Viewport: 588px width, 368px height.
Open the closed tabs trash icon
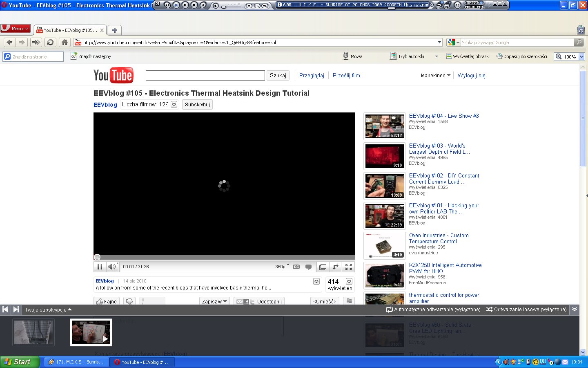tap(581, 30)
